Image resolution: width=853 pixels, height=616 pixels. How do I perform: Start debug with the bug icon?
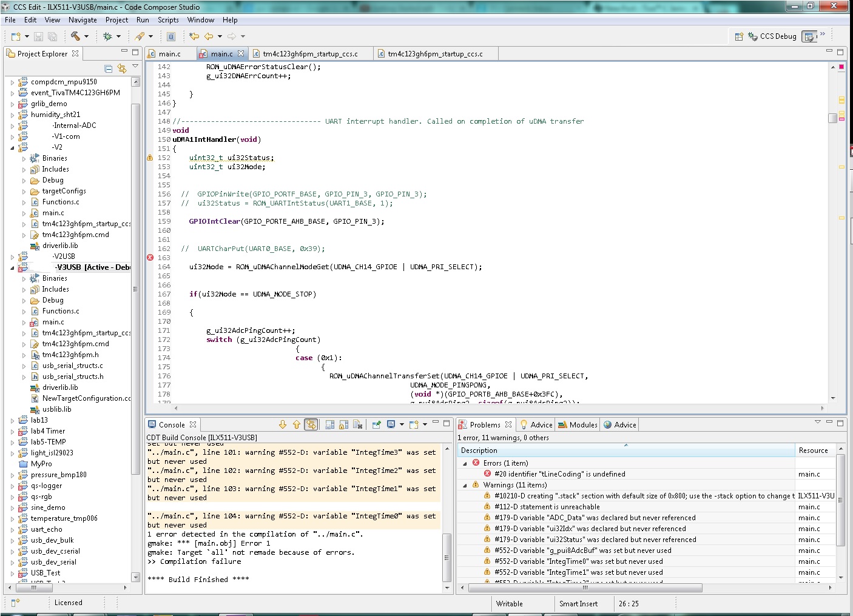click(107, 36)
